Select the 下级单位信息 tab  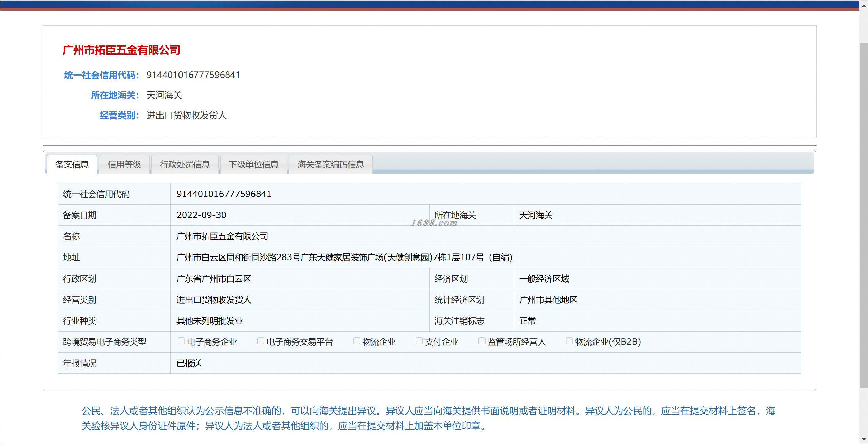click(254, 165)
